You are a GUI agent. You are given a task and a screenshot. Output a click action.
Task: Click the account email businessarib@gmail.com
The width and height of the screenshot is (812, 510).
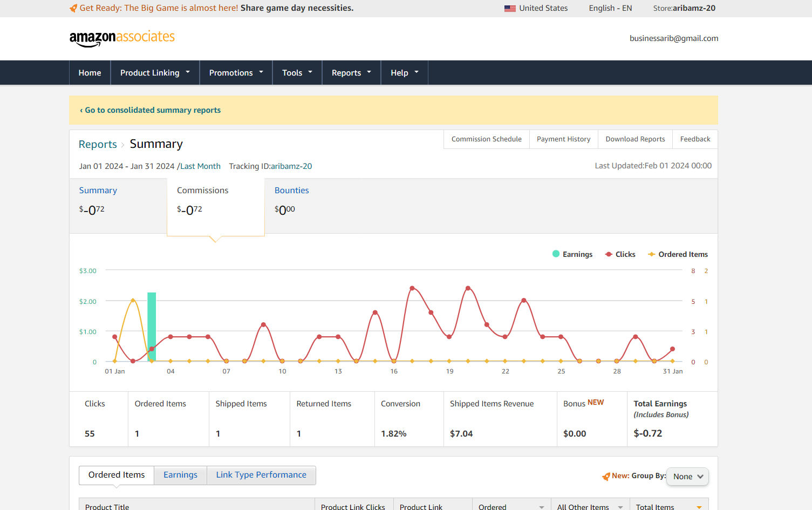674,38
